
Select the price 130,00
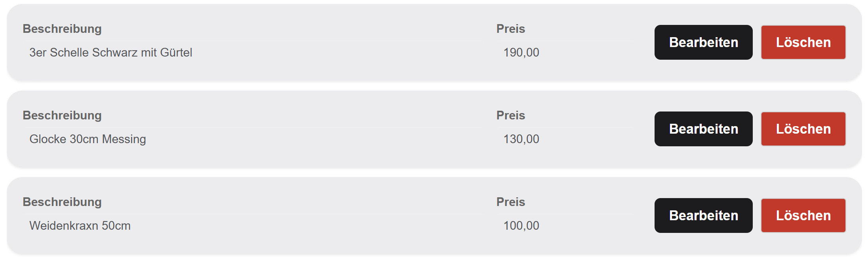[x=521, y=139]
